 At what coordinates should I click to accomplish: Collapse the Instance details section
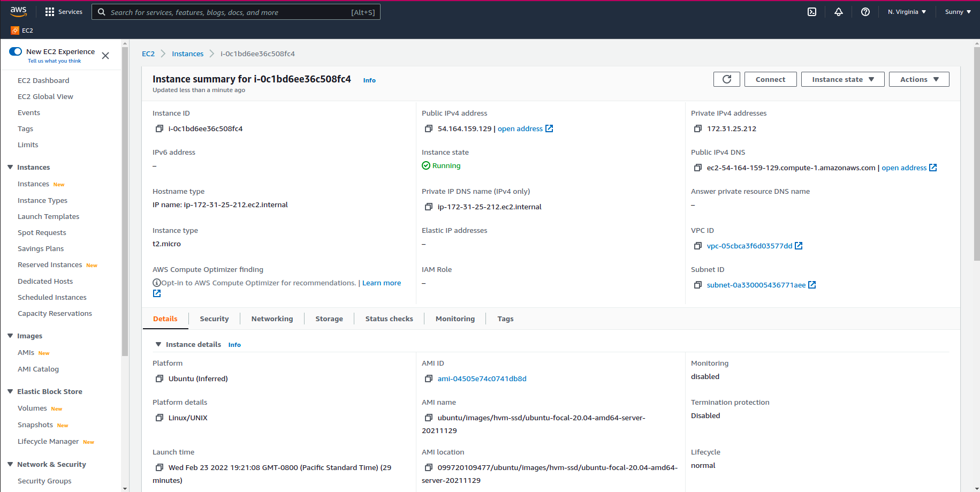pyautogui.click(x=158, y=344)
